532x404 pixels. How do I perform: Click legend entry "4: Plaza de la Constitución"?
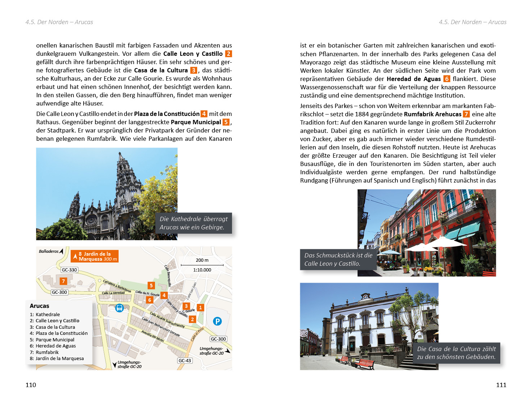(58, 333)
